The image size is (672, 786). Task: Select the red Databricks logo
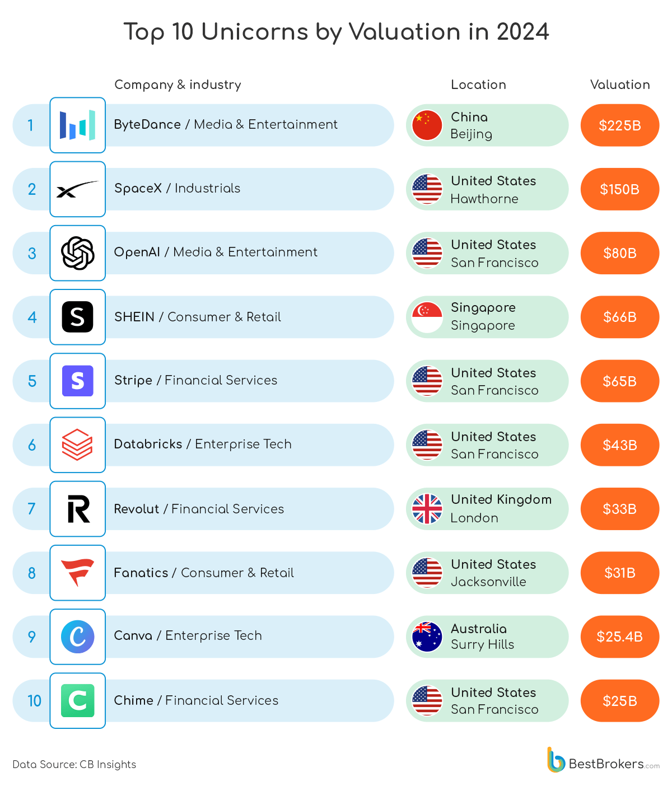tap(77, 445)
